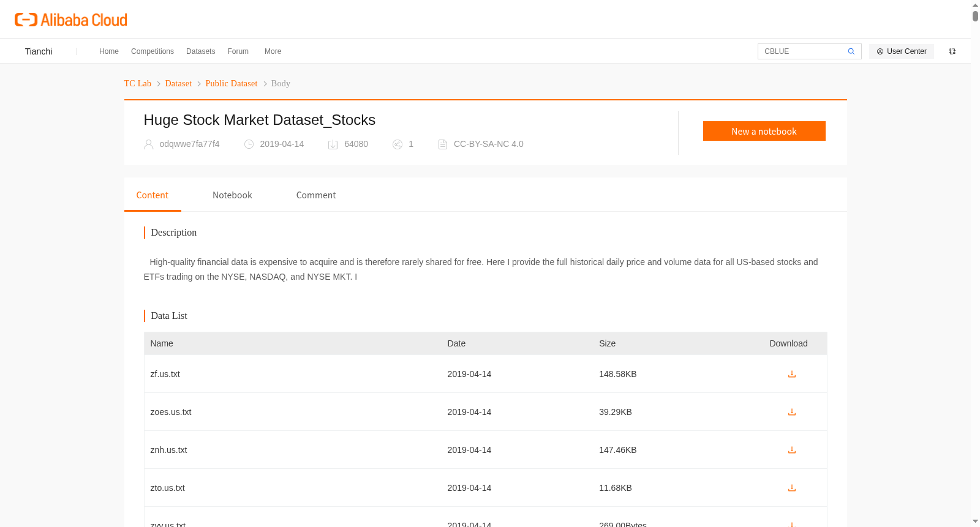Click the 2019-04-14 date in the zoes.us.txt row
The image size is (980, 527).
pos(469,412)
